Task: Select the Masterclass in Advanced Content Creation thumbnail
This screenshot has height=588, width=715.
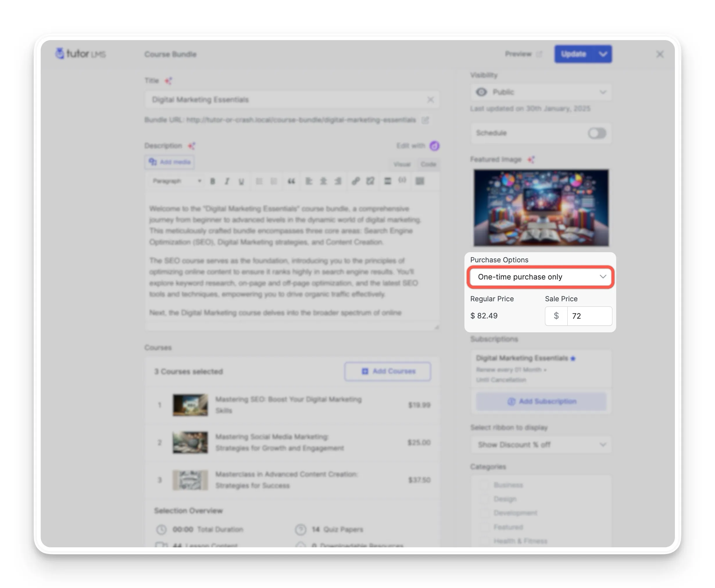Action: (x=190, y=480)
